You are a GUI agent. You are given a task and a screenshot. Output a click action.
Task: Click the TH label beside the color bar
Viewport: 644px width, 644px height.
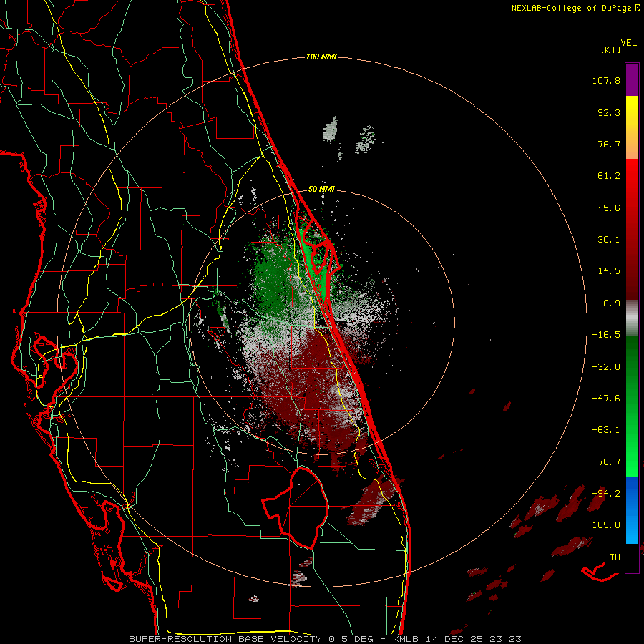coord(615,557)
